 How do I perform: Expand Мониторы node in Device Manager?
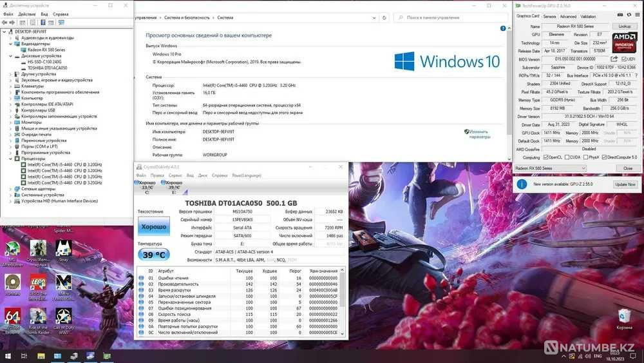click(x=11, y=123)
